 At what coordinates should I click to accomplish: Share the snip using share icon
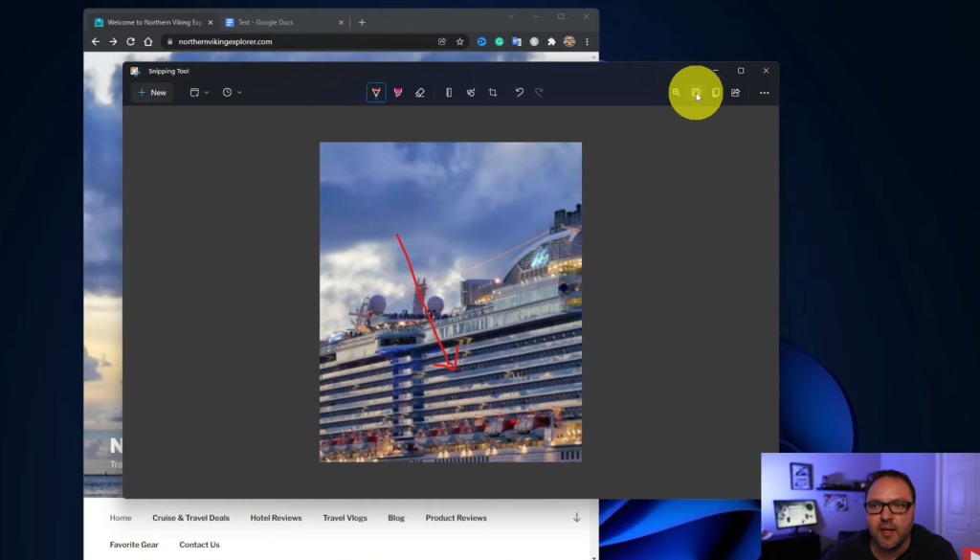coord(735,93)
